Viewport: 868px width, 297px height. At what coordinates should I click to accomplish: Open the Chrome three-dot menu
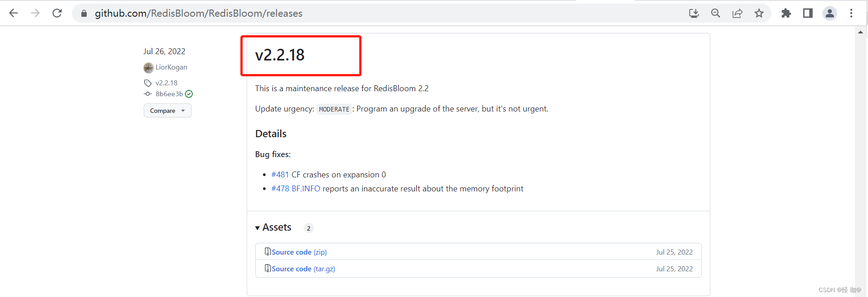pyautogui.click(x=851, y=13)
